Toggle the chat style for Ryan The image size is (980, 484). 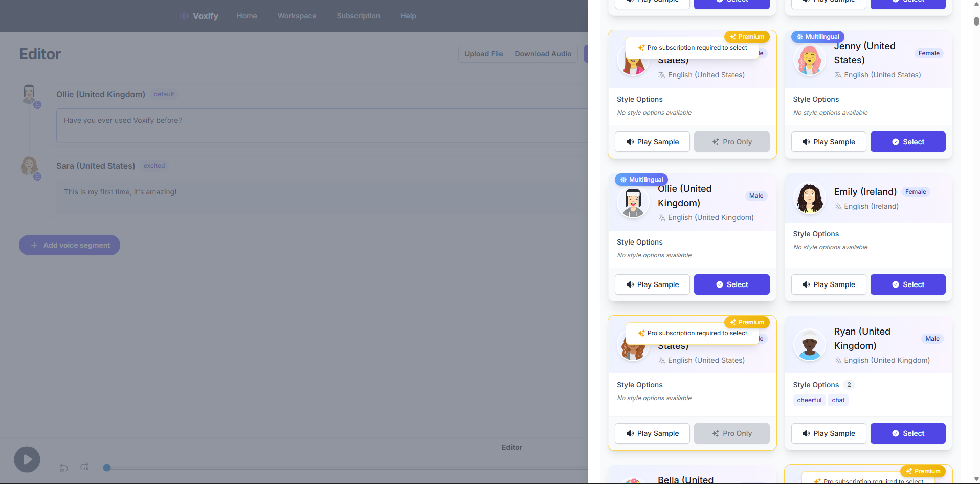pyautogui.click(x=838, y=400)
